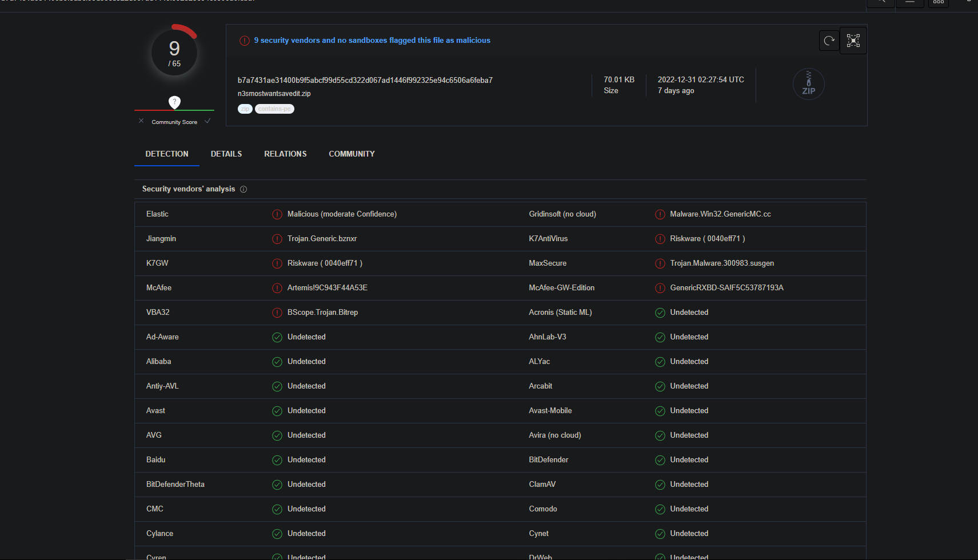
Task: Click the community score question mark marker
Action: click(174, 102)
